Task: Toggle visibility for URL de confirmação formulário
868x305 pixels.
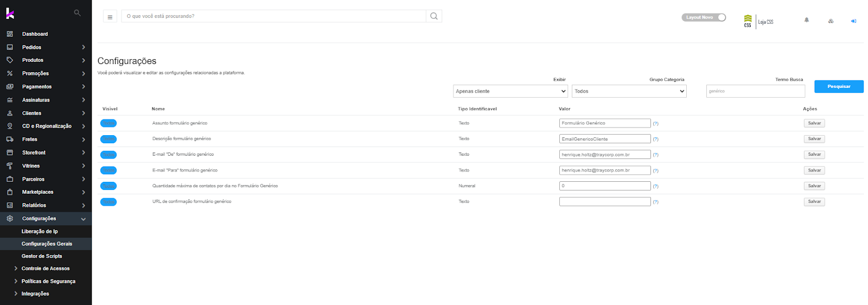Action: point(108,202)
